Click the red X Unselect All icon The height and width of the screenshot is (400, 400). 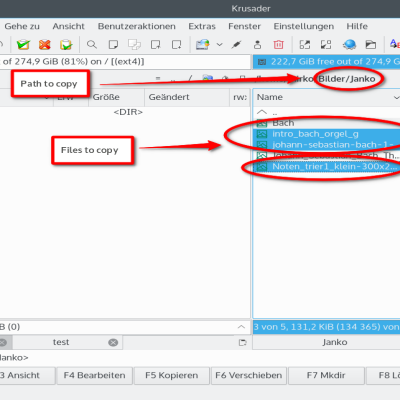(x=44, y=44)
